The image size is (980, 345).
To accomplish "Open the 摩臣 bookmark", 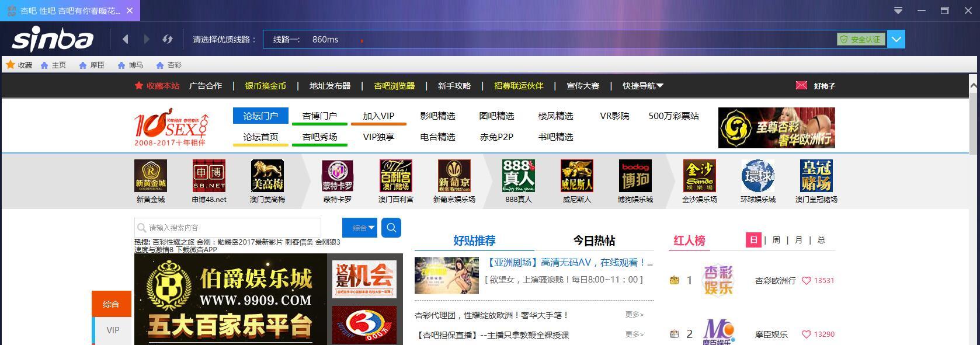I will [92, 65].
